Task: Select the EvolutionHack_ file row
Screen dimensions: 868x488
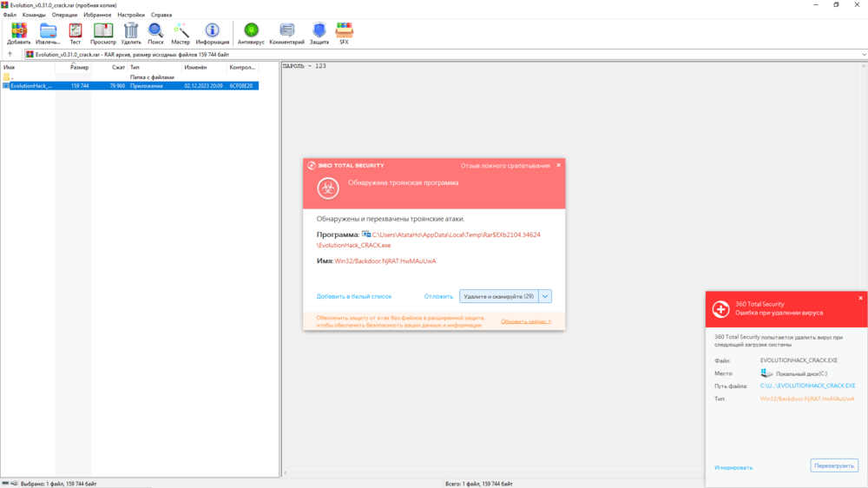Action: click(130, 86)
